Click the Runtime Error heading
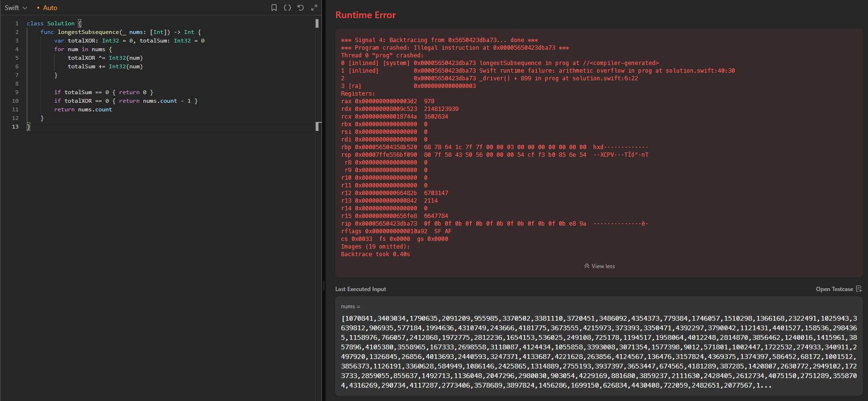 [365, 15]
